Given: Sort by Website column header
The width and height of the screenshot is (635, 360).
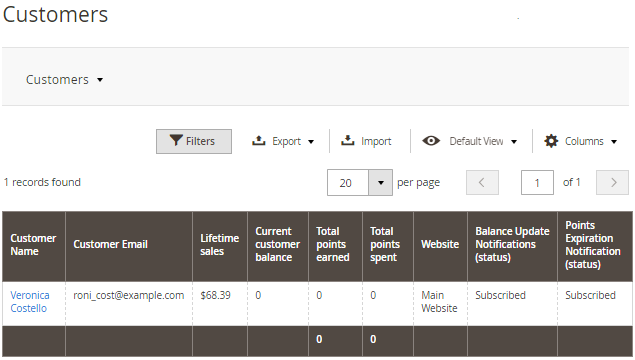Looking at the screenshot, I should click(x=440, y=246).
